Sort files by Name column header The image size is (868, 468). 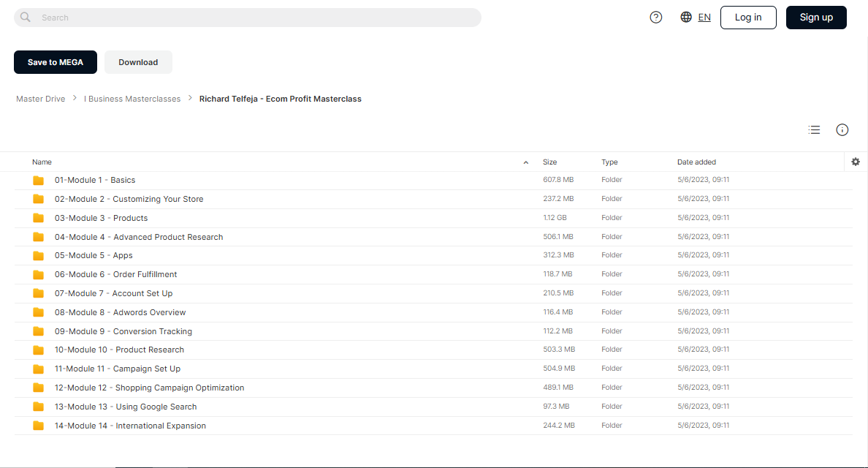point(42,162)
